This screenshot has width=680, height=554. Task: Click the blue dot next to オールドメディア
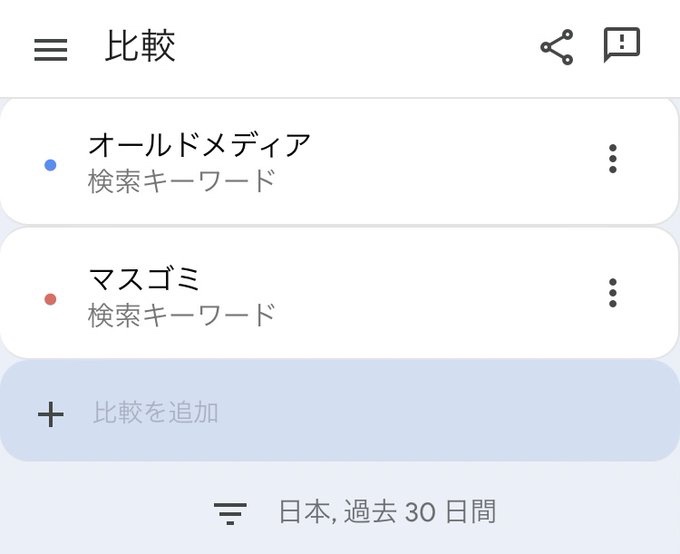coord(50,165)
